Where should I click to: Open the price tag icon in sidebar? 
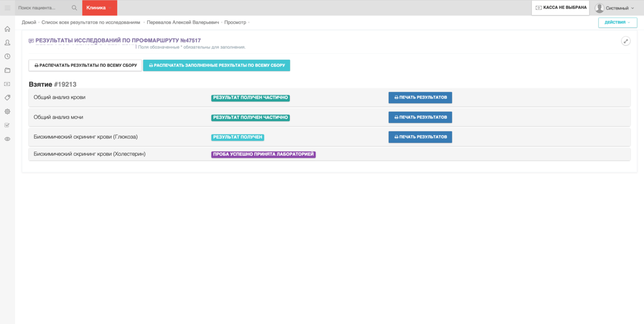click(7, 98)
